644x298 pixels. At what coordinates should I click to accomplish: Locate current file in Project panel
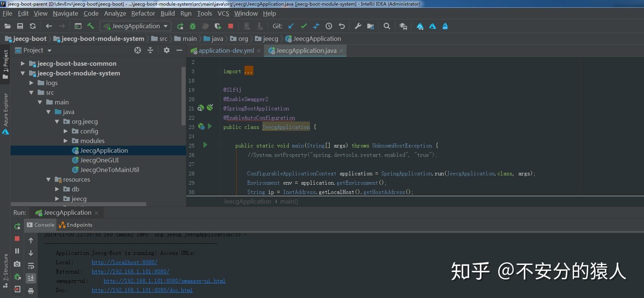click(138, 50)
